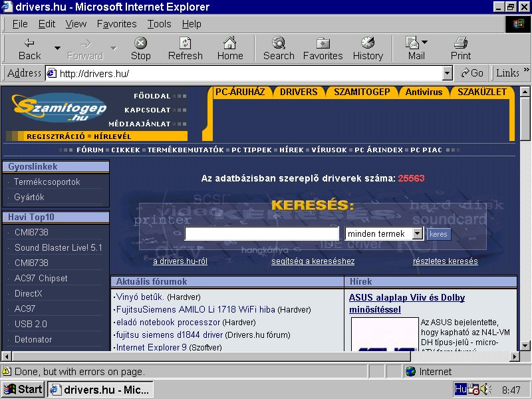Open 'segítség a kereséshez' link
The height and width of the screenshot is (399, 532).
tap(313, 261)
